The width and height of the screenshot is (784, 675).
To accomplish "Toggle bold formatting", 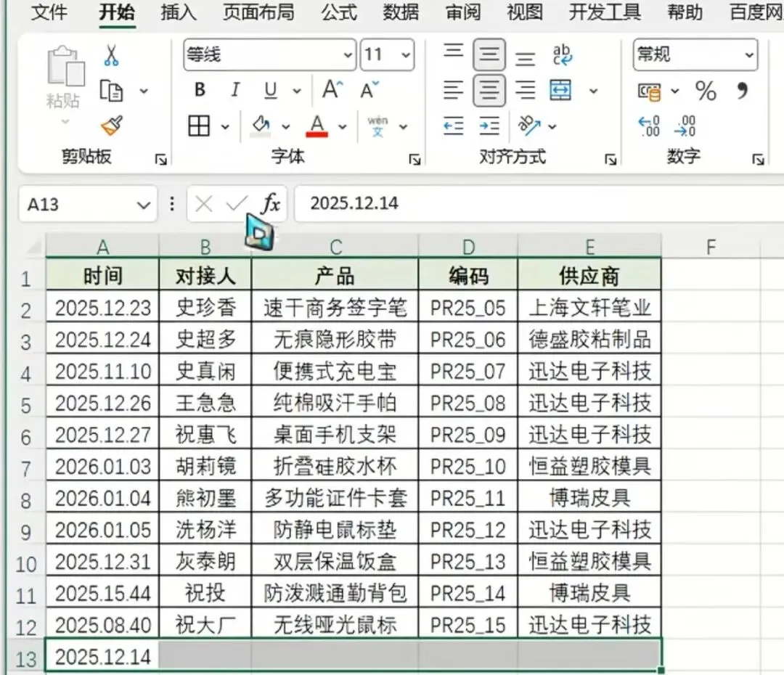I will pyautogui.click(x=200, y=90).
